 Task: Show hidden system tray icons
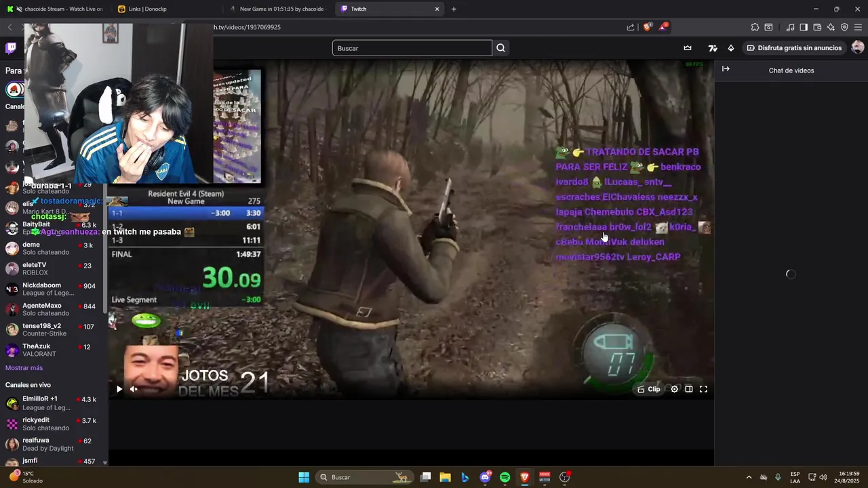point(749,477)
